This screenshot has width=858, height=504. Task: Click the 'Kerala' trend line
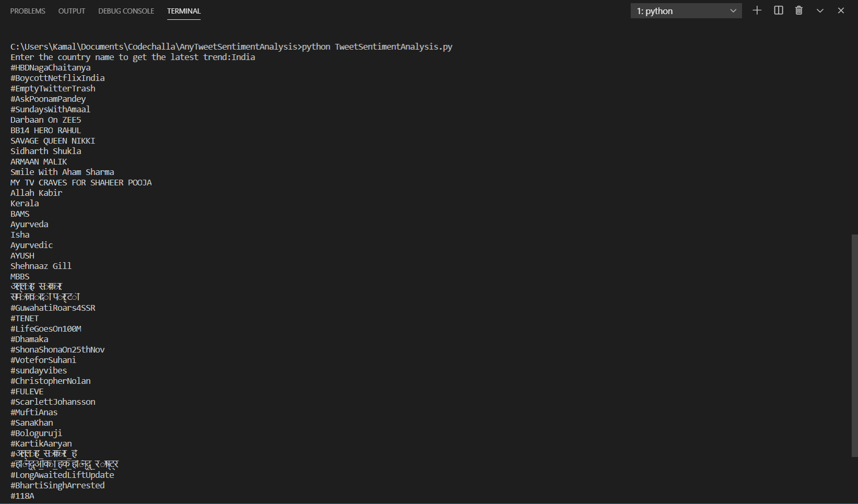[25, 203]
